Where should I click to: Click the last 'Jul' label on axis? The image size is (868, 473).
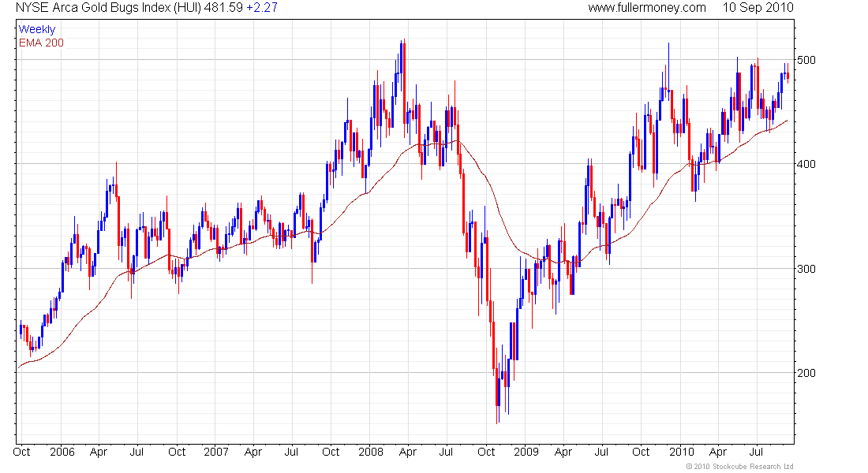point(756,452)
